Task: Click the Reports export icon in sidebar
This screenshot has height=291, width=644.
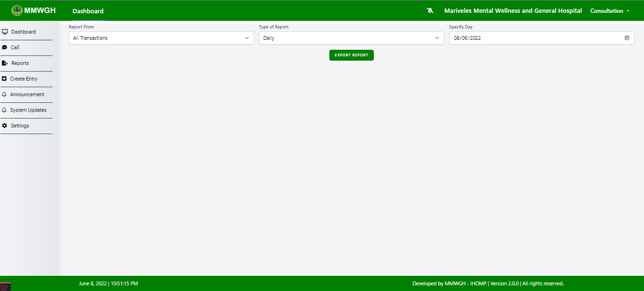Action: (x=5, y=63)
